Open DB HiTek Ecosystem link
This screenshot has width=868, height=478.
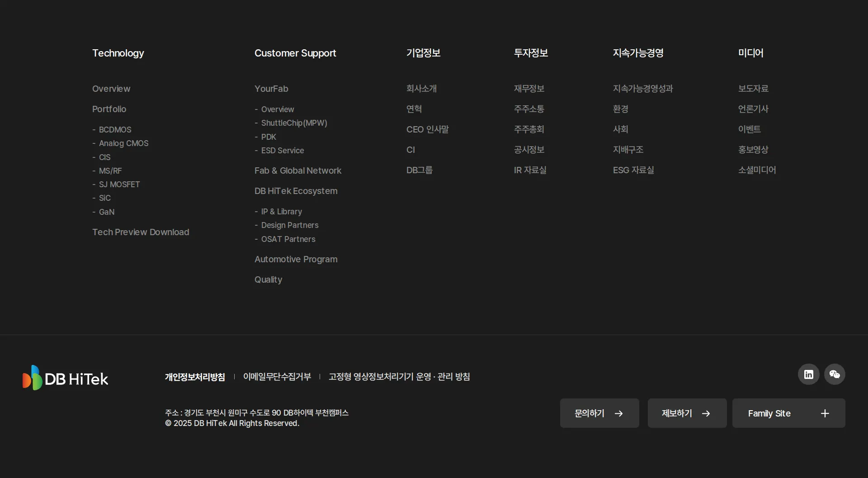coord(296,191)
